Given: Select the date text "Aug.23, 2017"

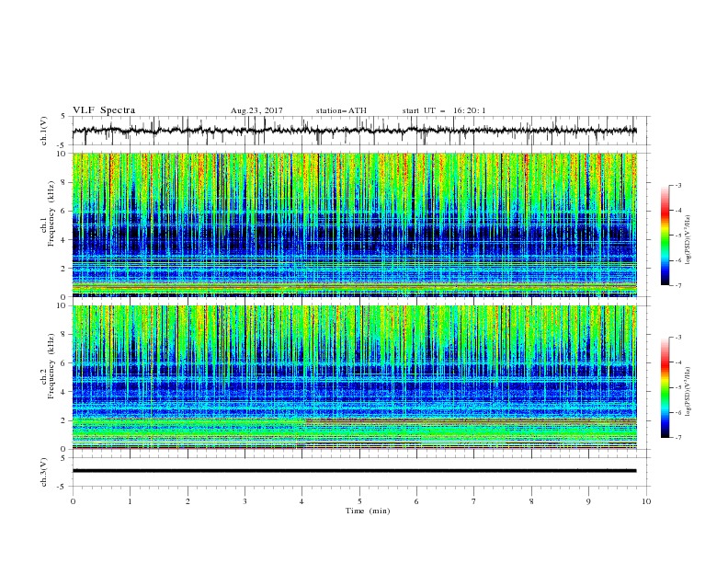Looking at the screenshot, I should tap(256, 110).
